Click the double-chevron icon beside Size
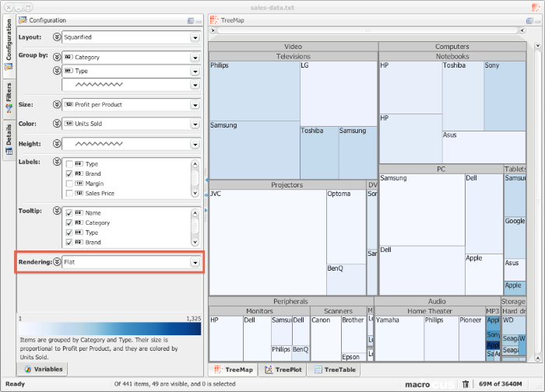This screenshot has width=545, height=392. coord(57,104)
